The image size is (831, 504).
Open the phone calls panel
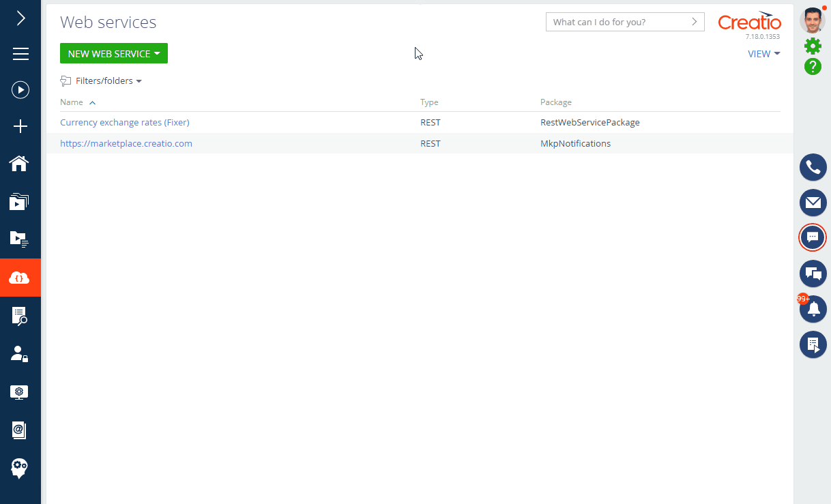pos(813,167)
